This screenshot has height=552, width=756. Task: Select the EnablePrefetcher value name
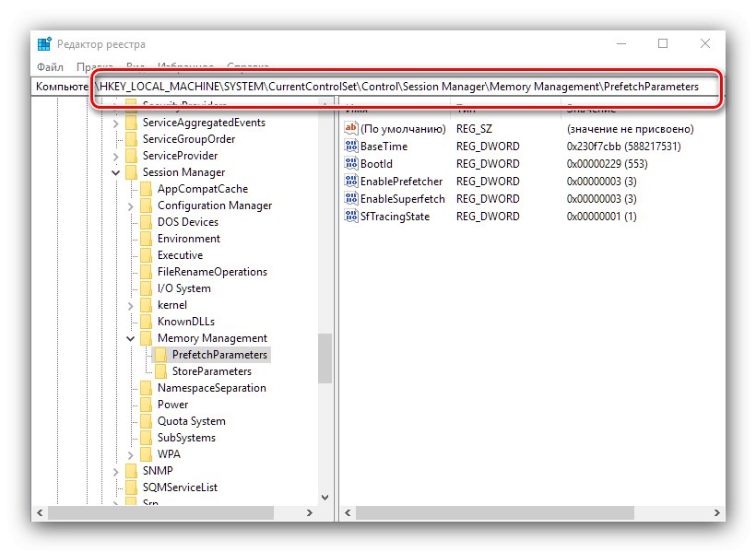click(x=402, y=182)
